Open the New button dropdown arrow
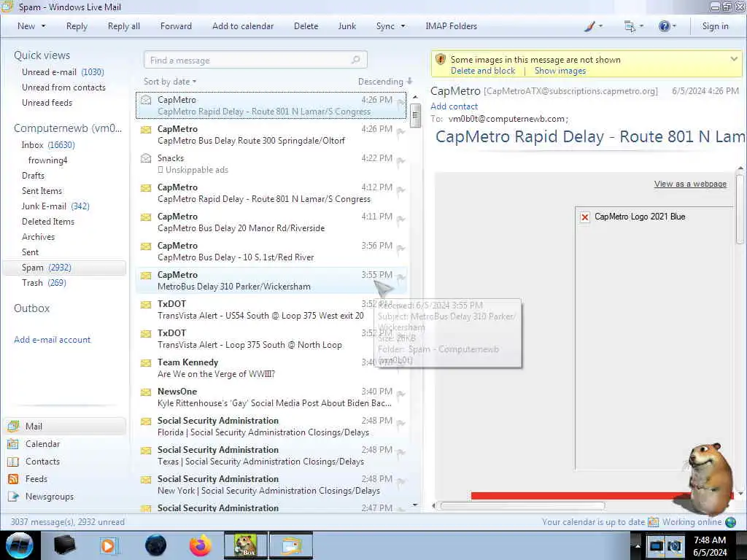This screenshot has width=747, height=560. [43, 26]
